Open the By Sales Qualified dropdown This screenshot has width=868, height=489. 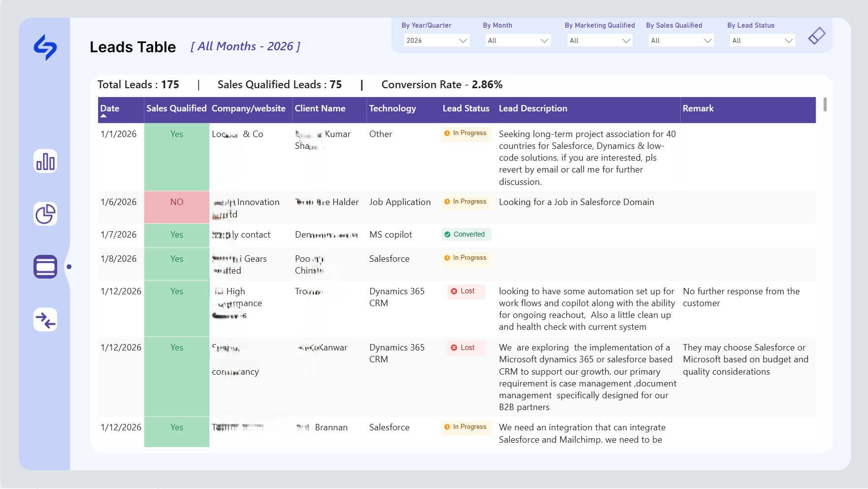coord(681,40)
